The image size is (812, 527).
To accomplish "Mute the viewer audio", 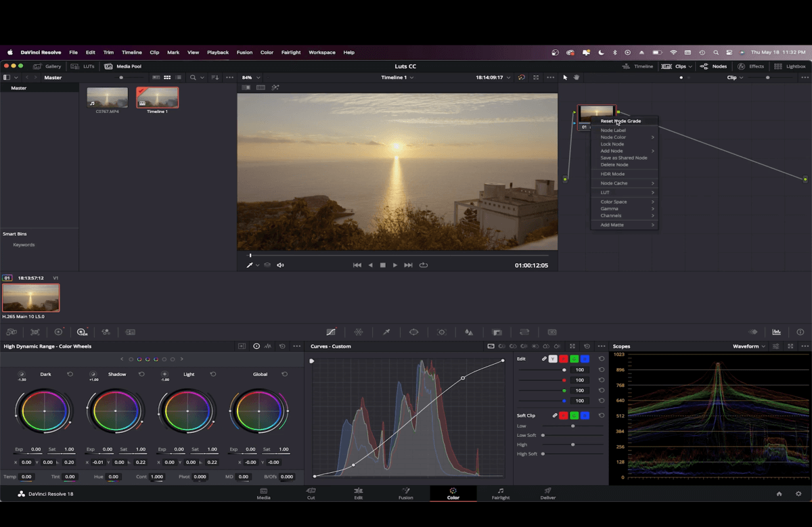I will point(280,265).
